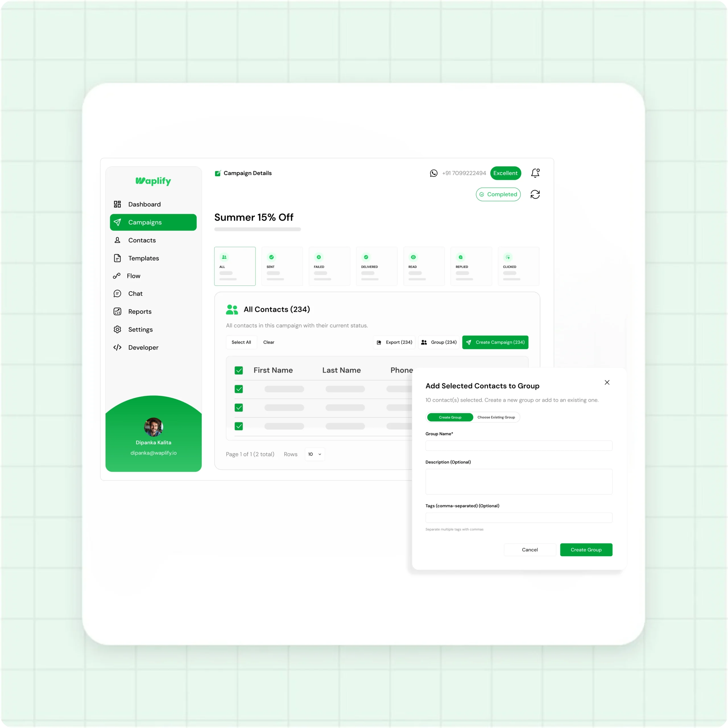The height and width of the screenshot is (728, 728).
Task: Click the Completed status badge
Action: [498, 195]
